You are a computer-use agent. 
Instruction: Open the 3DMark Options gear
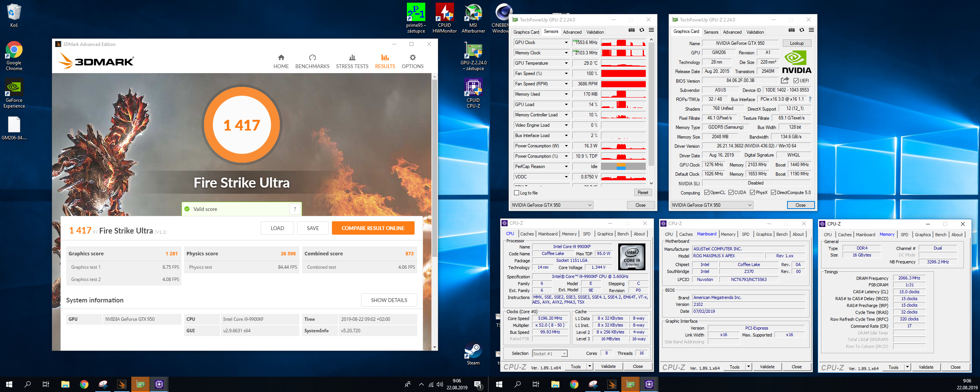click(412, 62)
